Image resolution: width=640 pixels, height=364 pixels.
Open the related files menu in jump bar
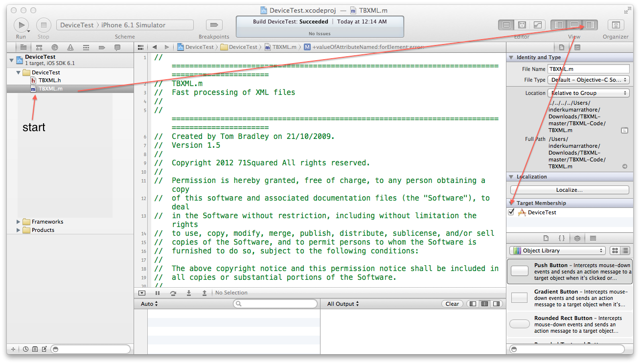pos(141,47)
